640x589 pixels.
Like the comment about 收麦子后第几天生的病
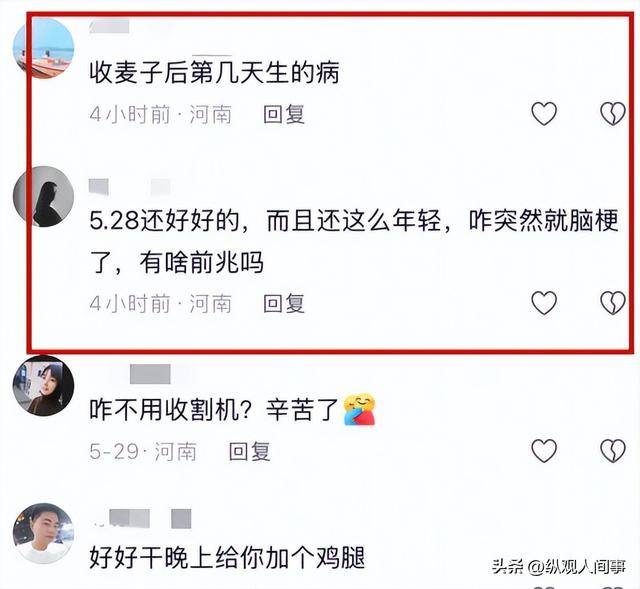544,113
